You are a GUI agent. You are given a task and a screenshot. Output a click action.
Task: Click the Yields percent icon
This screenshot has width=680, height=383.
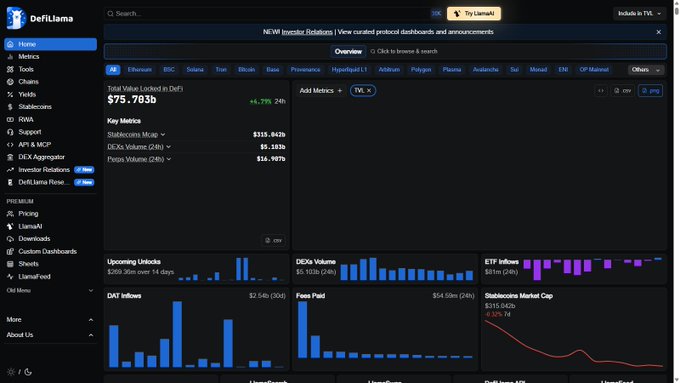[10, 95]
